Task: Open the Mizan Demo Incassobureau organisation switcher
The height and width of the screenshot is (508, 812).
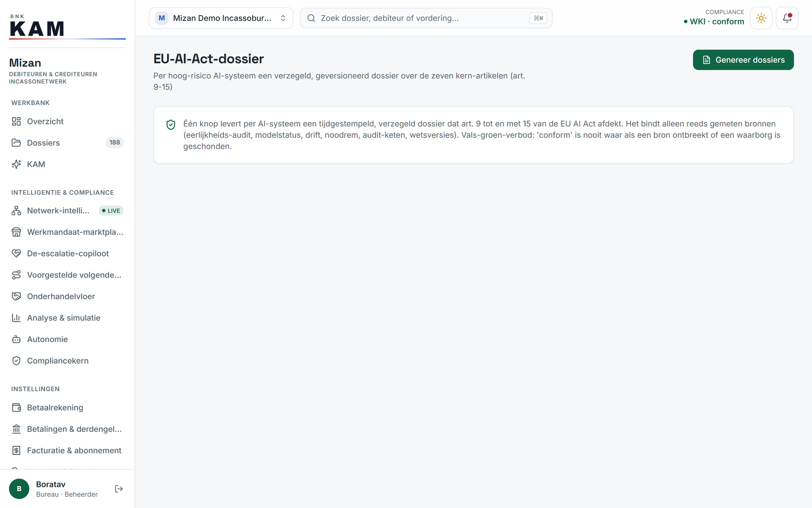Action: [221, 18]
